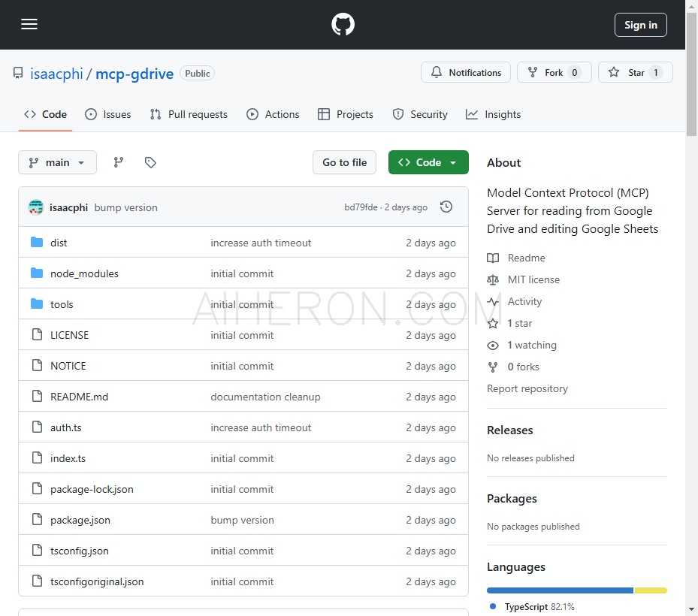This screenshot has width=698, height=616.
Task: Open the node_modules folder
Action: pos(84,273)
